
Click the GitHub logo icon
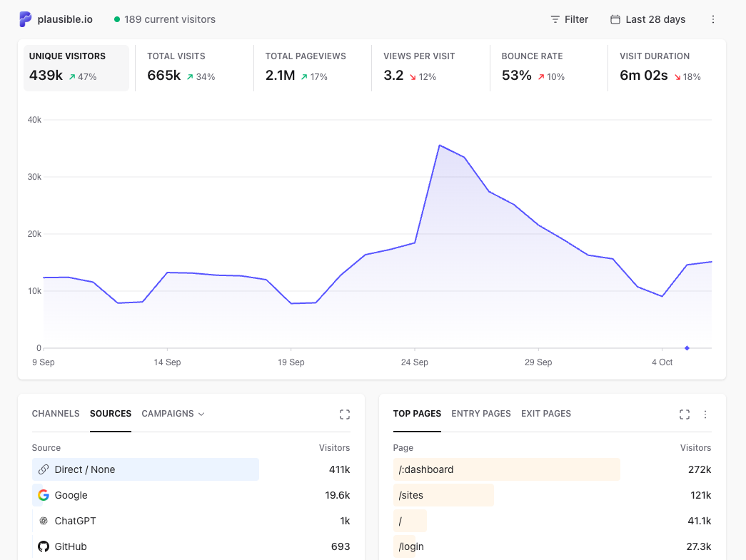pyautogui.click(x=44, y=546)
